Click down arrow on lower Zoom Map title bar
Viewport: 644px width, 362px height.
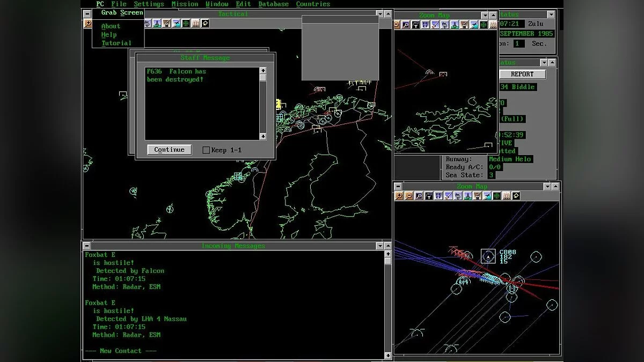(x=547, y=187)
